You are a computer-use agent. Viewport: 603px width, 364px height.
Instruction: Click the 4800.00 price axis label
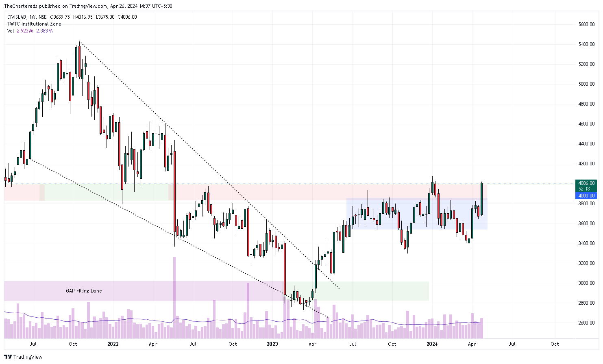[x=586, y=104]
